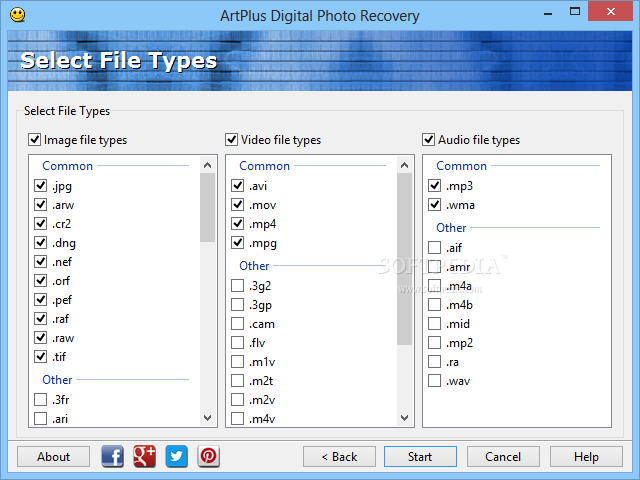Image resolution: width=640 pixels, height=480 pixels.
Task: Maximize the ArtPlus window
Action: tap(575, 12)
